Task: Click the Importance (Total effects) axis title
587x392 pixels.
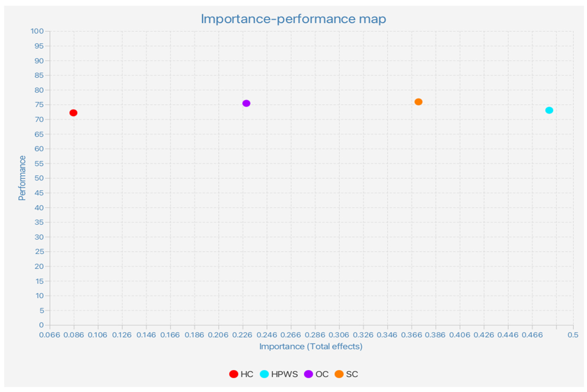Action: 311,346
